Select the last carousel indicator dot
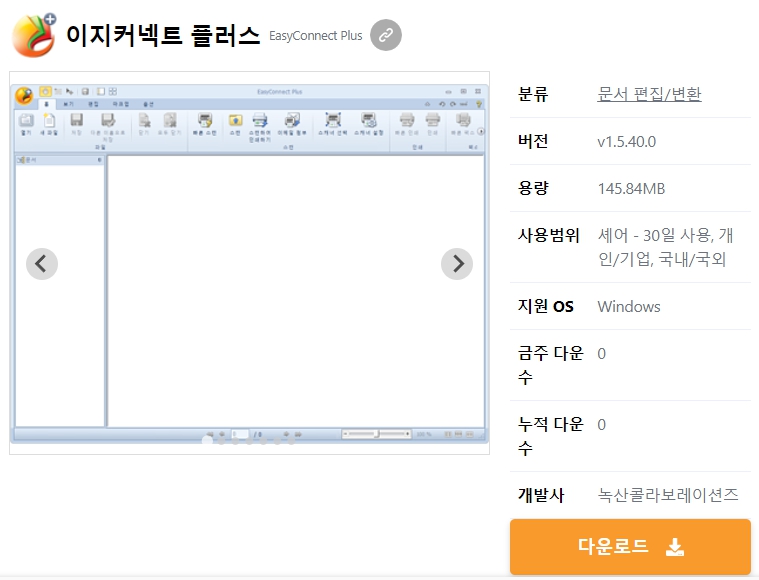Image resolution: width=759 pixels, height=580 pixels. click(291, 441)
